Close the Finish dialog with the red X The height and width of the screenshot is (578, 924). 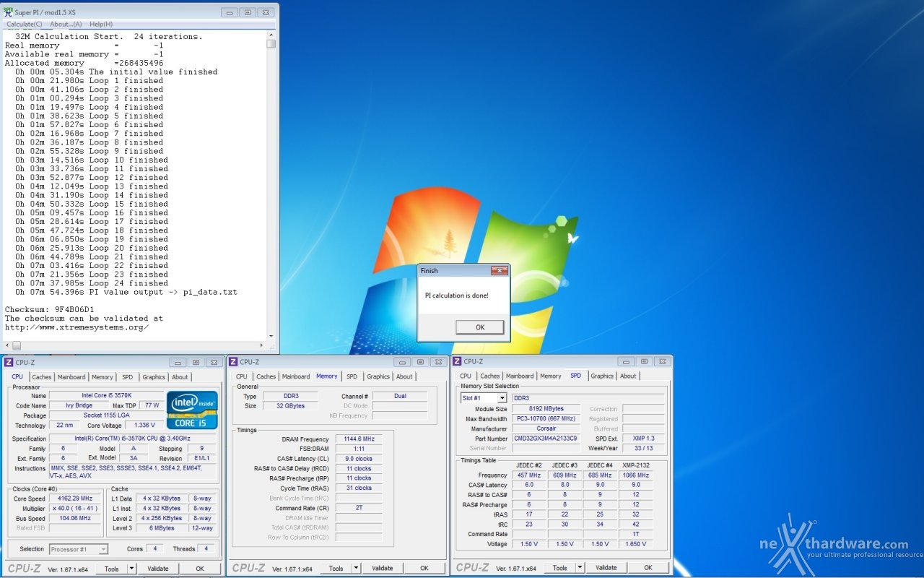coord(499,270)
